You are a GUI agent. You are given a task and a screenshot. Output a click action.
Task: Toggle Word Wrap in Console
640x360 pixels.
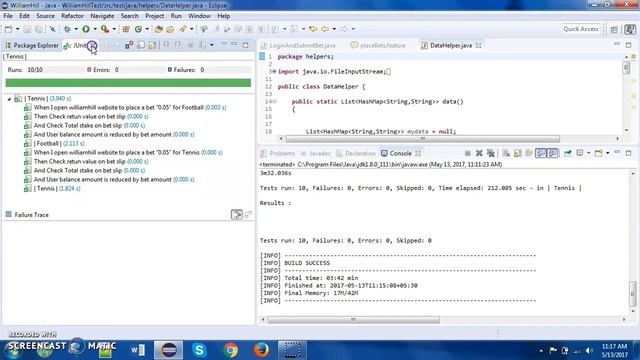click(529, 153)
